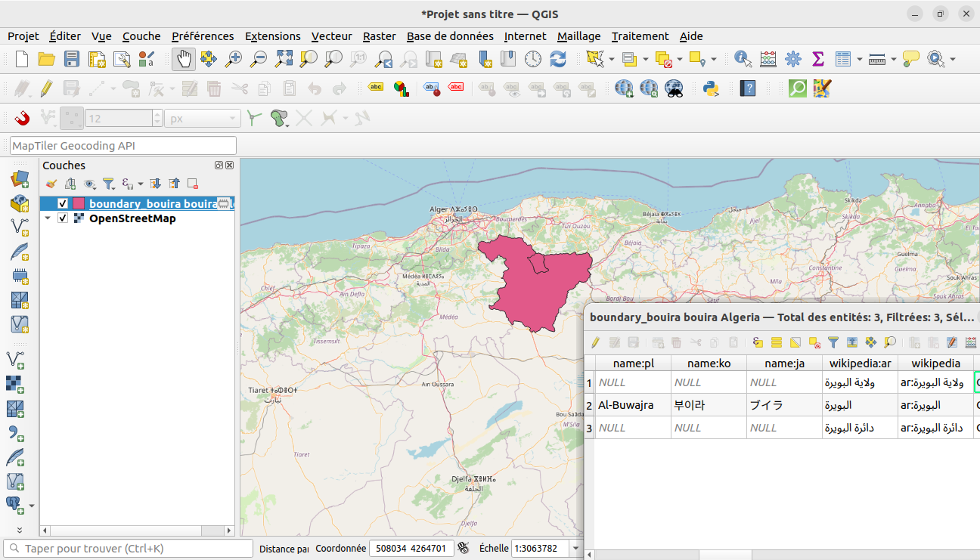The image size is (980, 560).
Task: Open the measure ruler tool dropdown arrow
Action: (x=894, y=59)
